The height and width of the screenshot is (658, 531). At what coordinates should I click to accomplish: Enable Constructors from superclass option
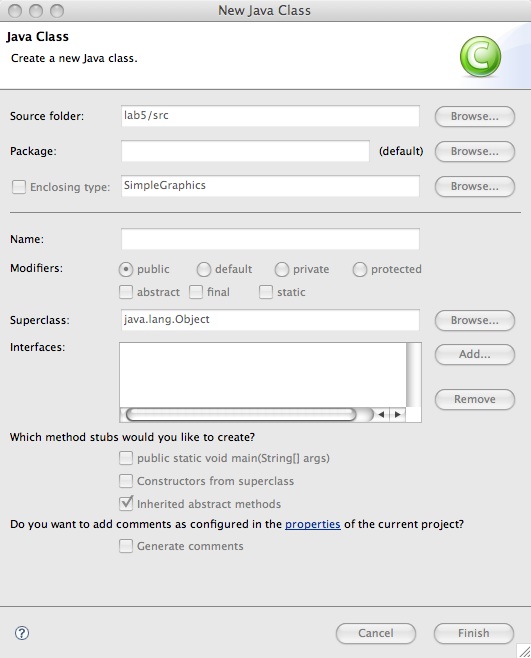tap(126, 481)
